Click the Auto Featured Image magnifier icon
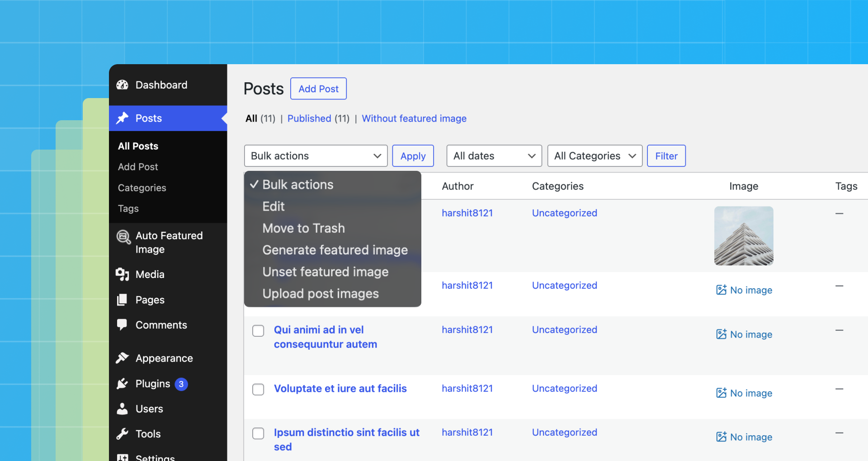The width and height of the screenshot is (868, 461). click(123, 236)
